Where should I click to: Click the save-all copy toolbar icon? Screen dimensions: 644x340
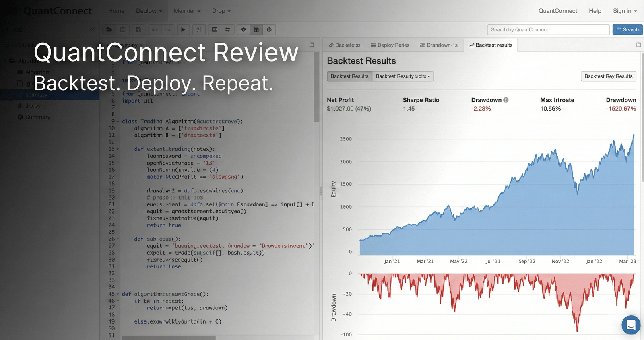click(138, 29)
